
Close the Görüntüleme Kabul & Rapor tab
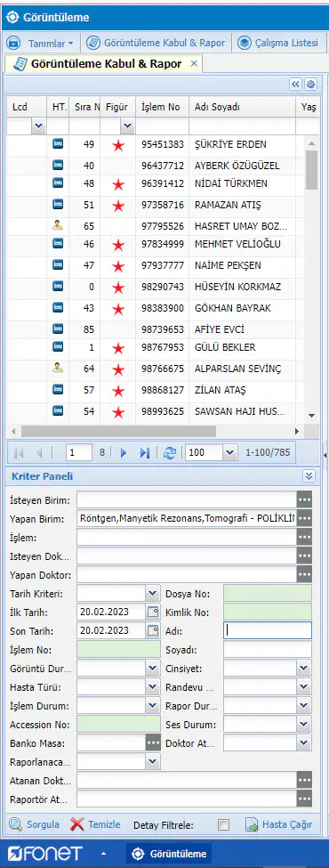(194, 64)
